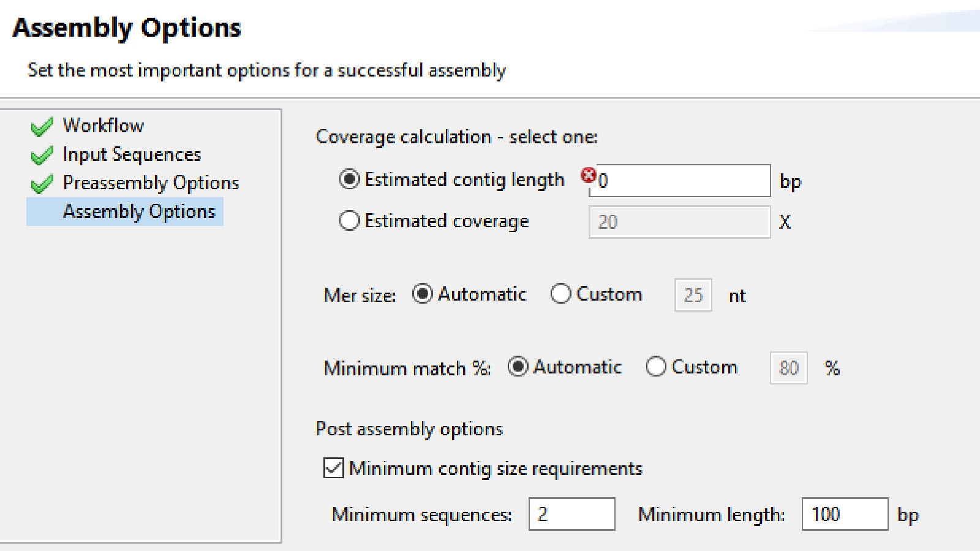This screenshot has height=551, width=980.
Task: Select the Assembly Options step
Action: coord(139,211)
